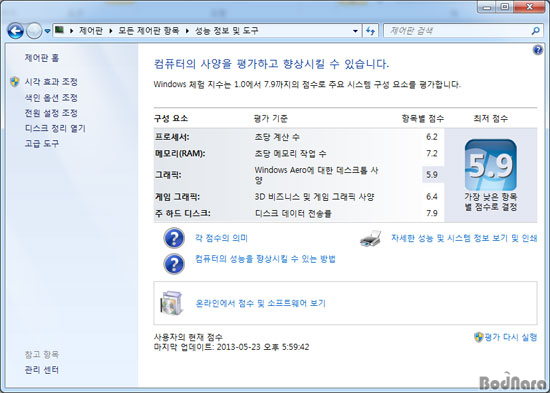Viewport: 550px width, 393px height.
Task: Open 관리 센터 link
Action: [42, 370]
